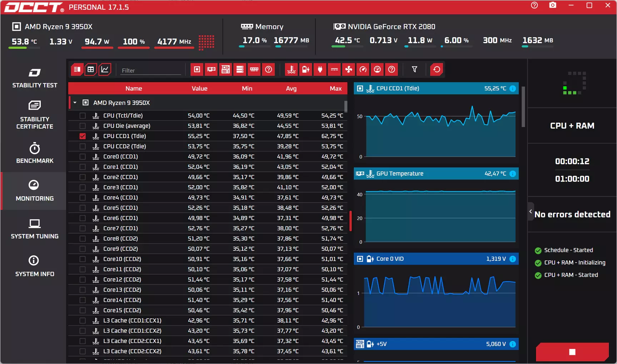Screen dimensions: 617x364
Task: Check the Core7 (CCD1) checkbox
Action: 83,228
